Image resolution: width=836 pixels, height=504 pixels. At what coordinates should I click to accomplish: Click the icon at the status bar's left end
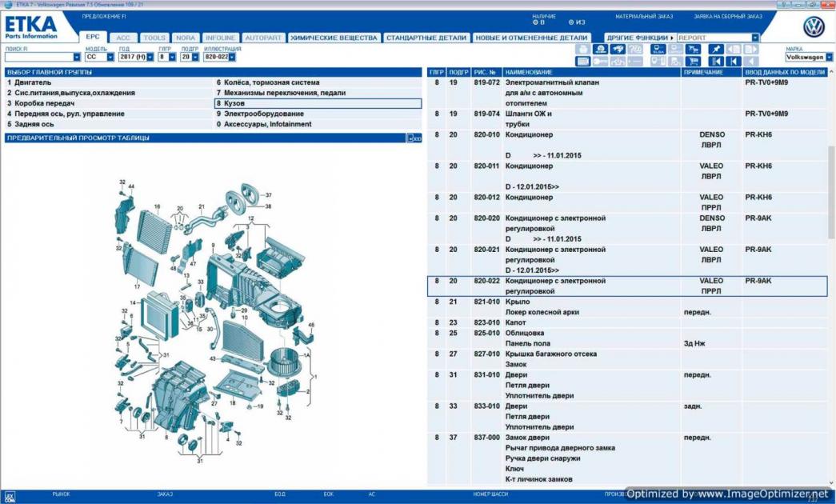pos(10,497)
